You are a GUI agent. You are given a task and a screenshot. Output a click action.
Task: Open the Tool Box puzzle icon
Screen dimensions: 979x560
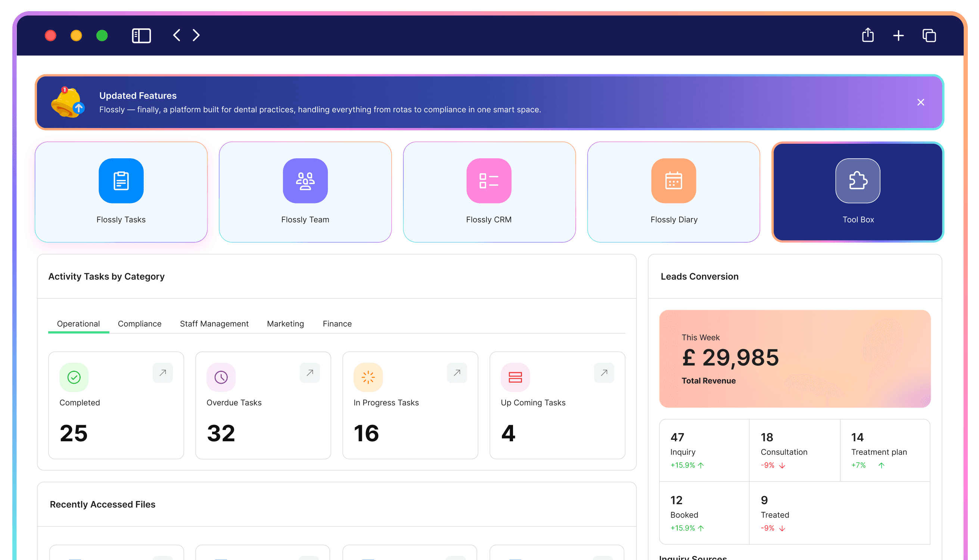click(x=857, y=181)
